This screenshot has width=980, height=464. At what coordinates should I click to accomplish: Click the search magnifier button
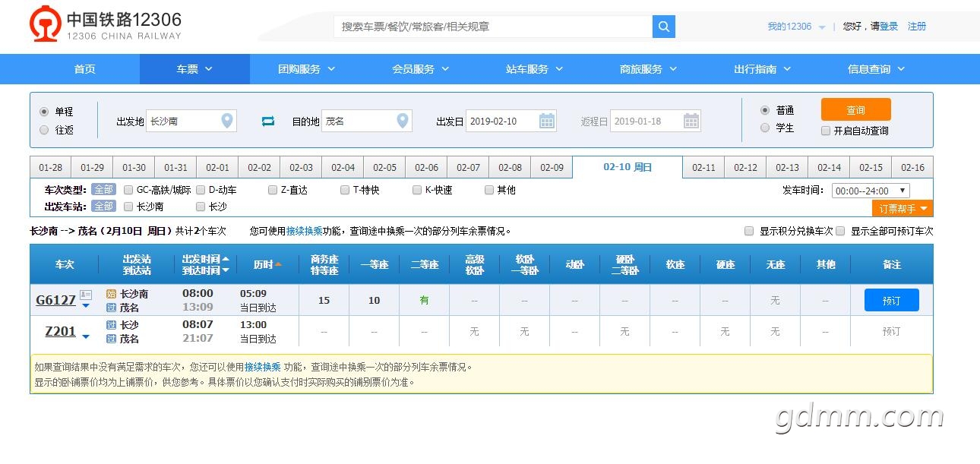pyautogui.click(x=663, y=27)
